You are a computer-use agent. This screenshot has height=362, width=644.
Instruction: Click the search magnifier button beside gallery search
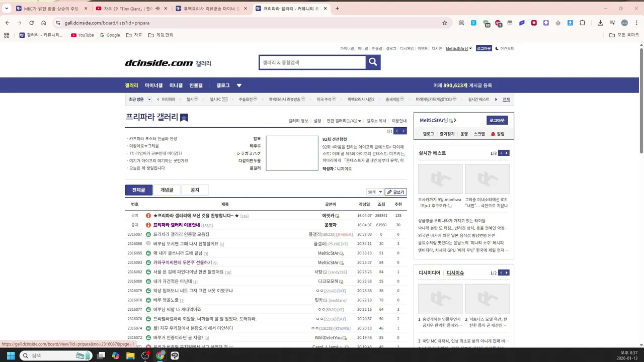[x=373, y=62]
